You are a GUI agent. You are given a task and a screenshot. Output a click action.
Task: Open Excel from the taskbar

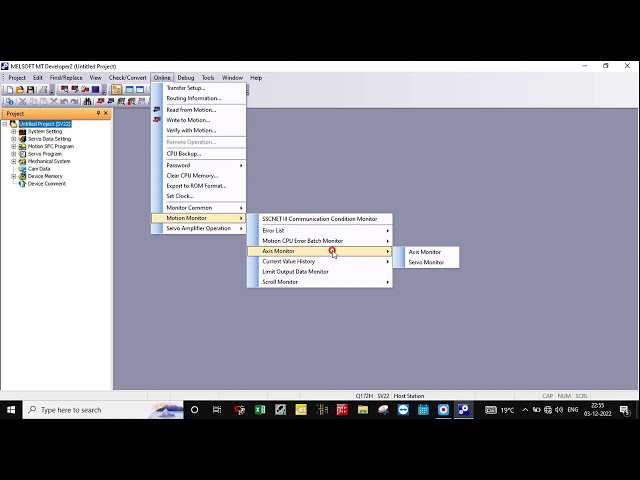pos(260,409)
